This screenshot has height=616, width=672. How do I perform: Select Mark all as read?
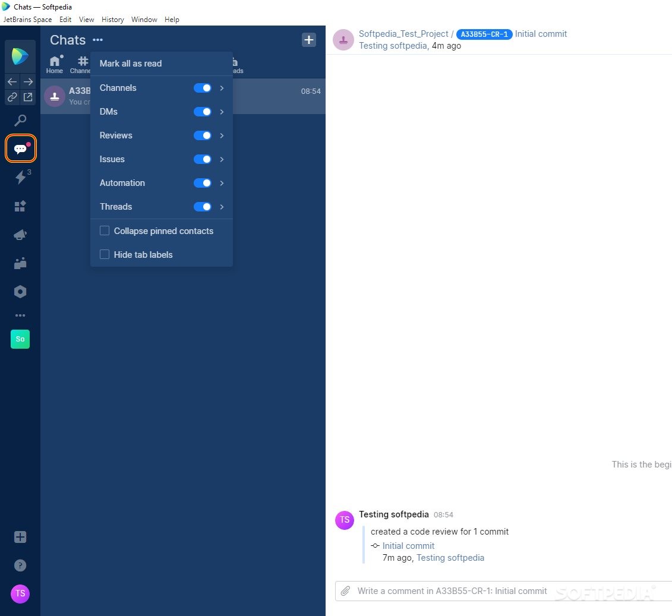[162, 64]
